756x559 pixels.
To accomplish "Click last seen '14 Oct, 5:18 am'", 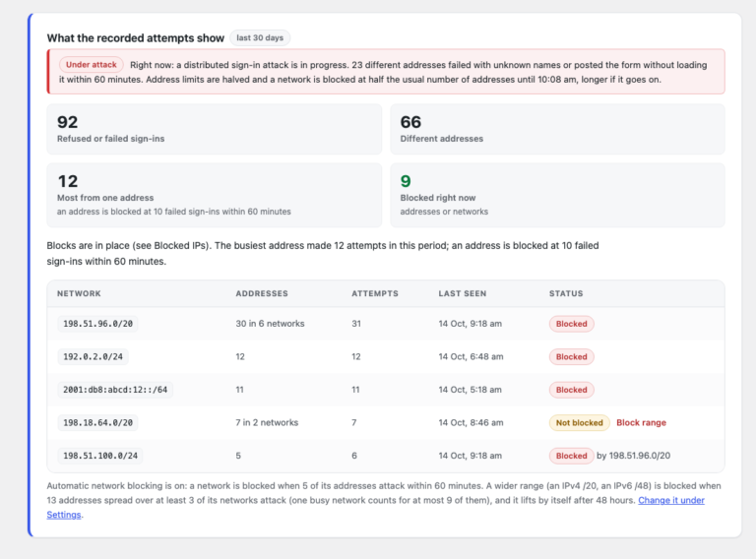I will [471, 390].
